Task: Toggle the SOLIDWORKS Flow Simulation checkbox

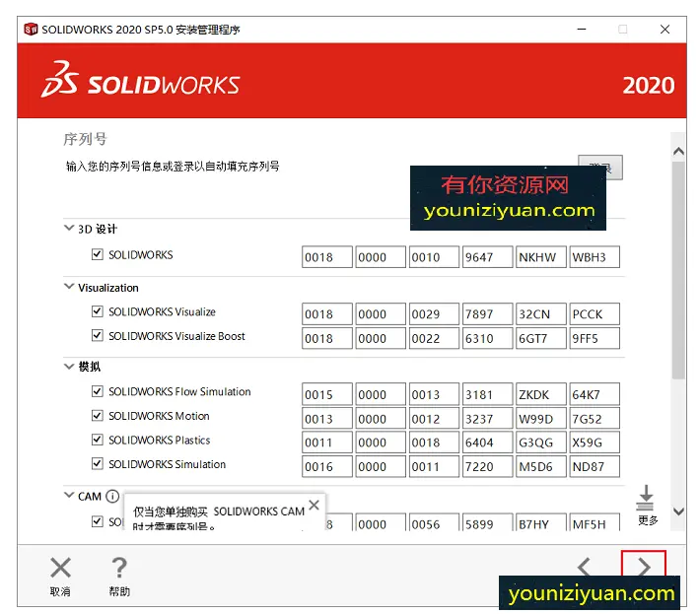Action: coord(97,391)
